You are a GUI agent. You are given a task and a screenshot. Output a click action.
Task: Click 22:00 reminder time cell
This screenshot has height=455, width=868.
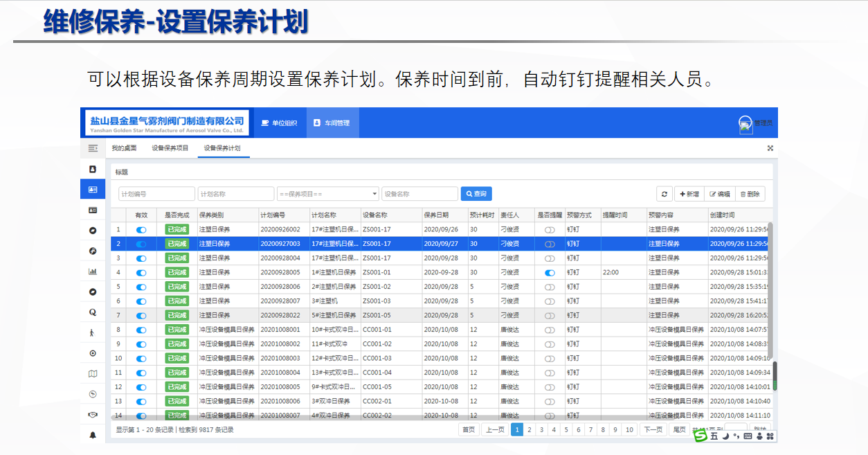(624, 273)
